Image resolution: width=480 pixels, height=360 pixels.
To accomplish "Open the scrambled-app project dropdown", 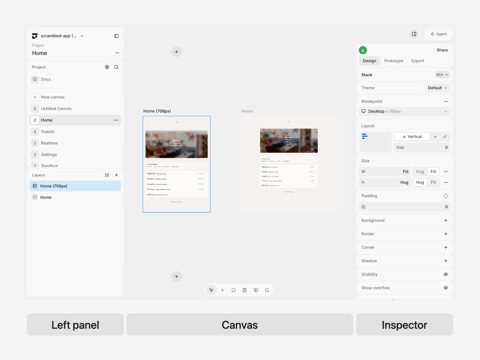I will click(58, 36).
